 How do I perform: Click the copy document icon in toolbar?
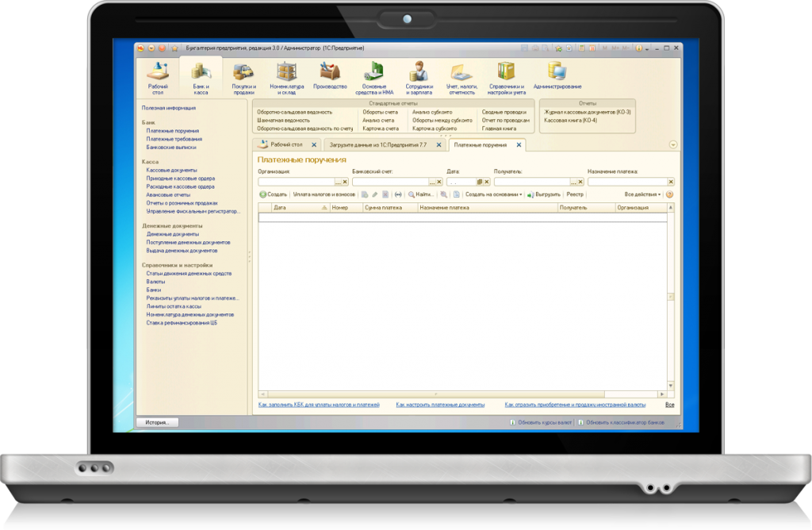pyautogui.click(x=365, y=195)
